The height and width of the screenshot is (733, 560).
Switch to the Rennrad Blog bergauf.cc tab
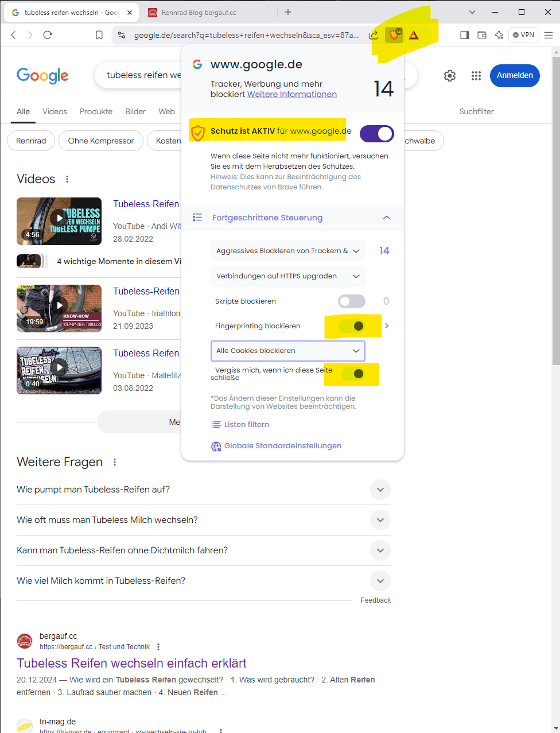pyautogui.click(x=199, y=12)
